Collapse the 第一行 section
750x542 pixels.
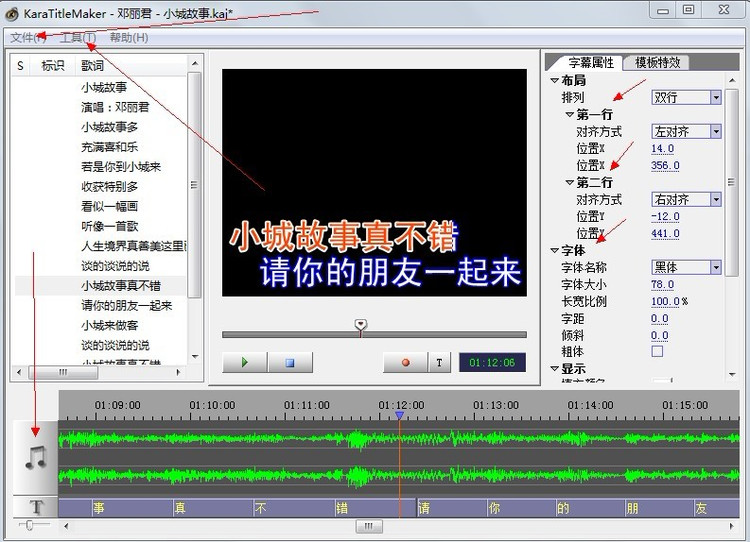pos(569,114)
